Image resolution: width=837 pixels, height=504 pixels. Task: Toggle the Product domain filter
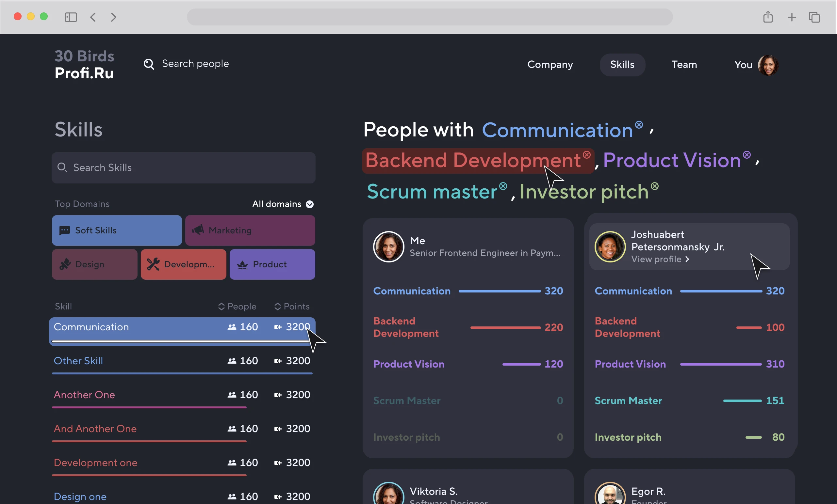coord(272,264)
